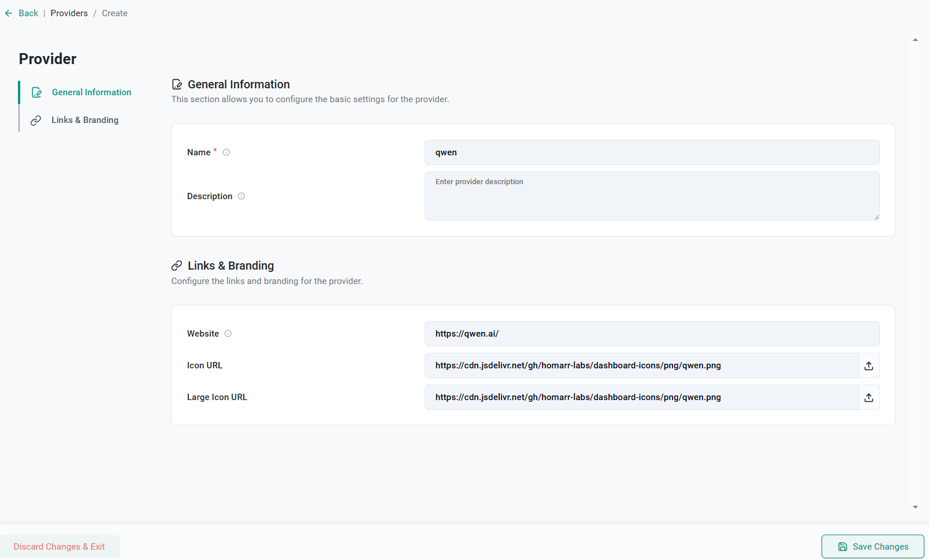Open the General Information sidebar tab
The image size is (929, 560).
[91, 92]
